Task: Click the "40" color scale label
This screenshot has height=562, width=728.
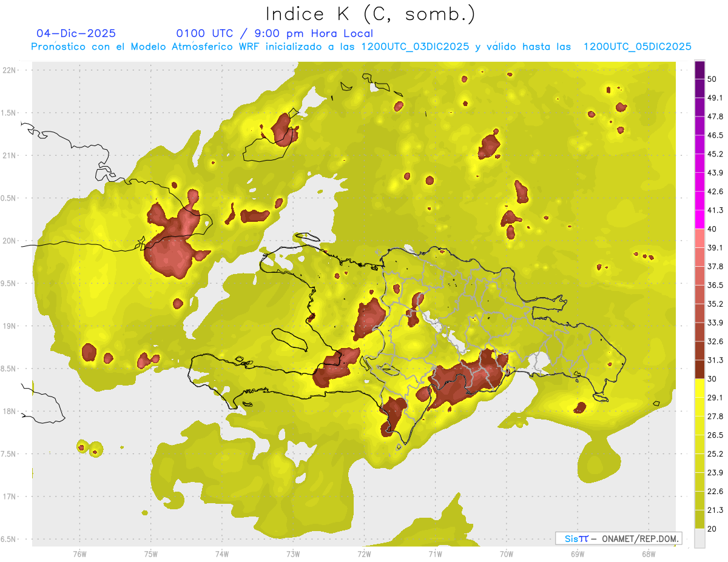Action: 712,229
